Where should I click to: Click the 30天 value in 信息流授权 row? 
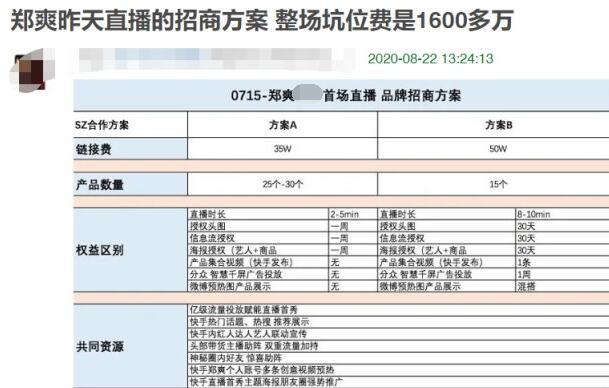(526, 238)
